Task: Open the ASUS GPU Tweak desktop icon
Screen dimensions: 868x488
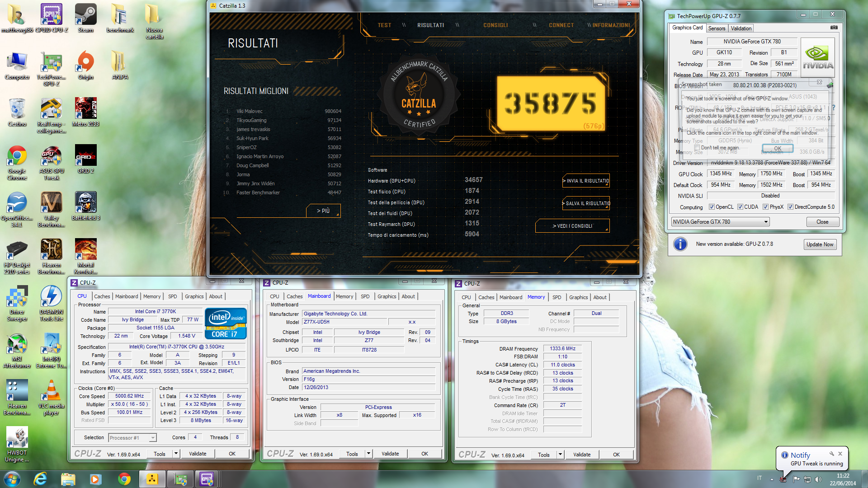Action: pos(52,163)
